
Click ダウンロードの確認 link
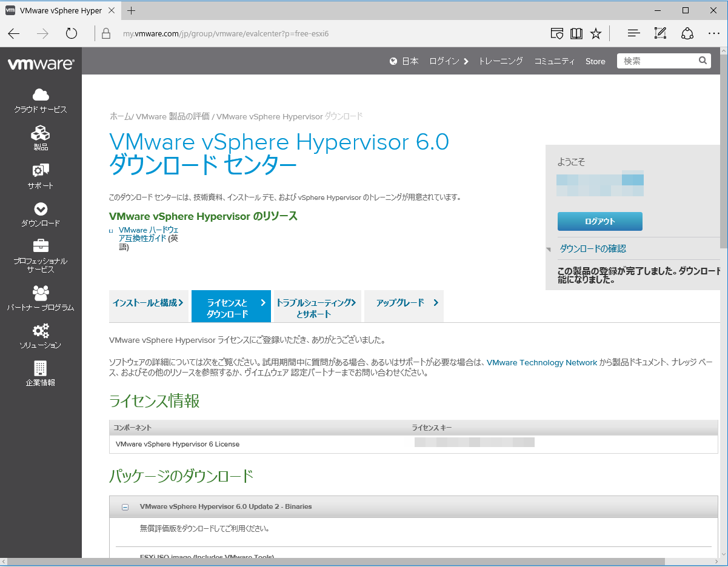pos(593,249)
